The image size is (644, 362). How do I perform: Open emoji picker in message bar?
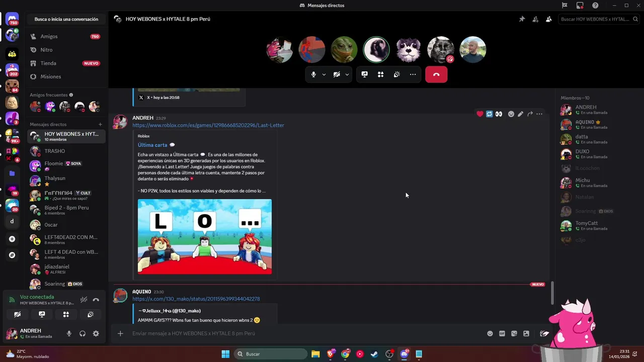tap(490, 333)
